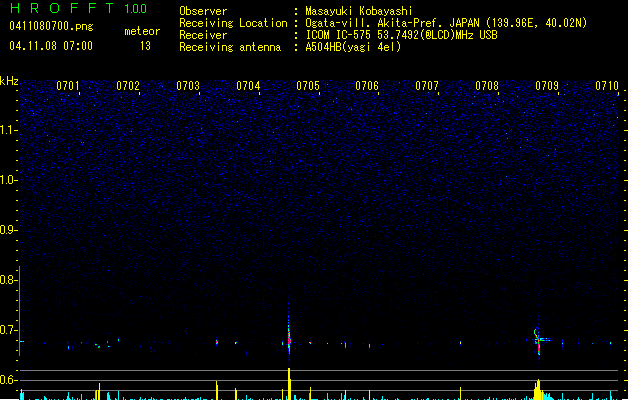Click the 0709 time marker
Screen dimensions: 629x400
tap(547, 86)
